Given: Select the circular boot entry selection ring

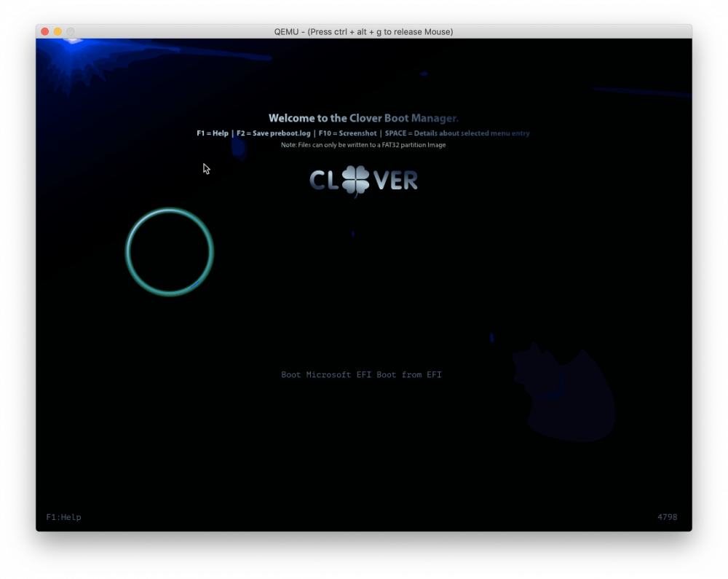Looking at the screenshot, I should pyautogui.click(x=170, y=252).
